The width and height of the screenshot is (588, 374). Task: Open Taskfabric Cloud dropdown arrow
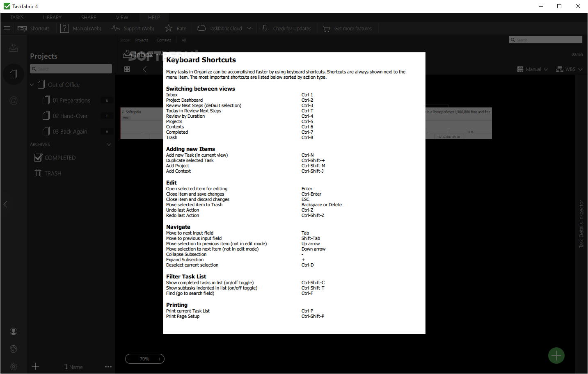(x=249, y=29)
